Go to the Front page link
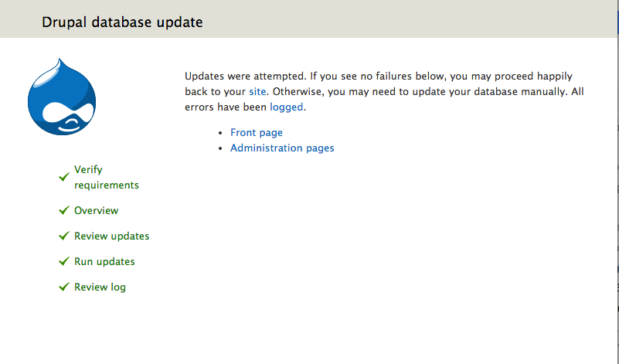 tap(257, 133)
